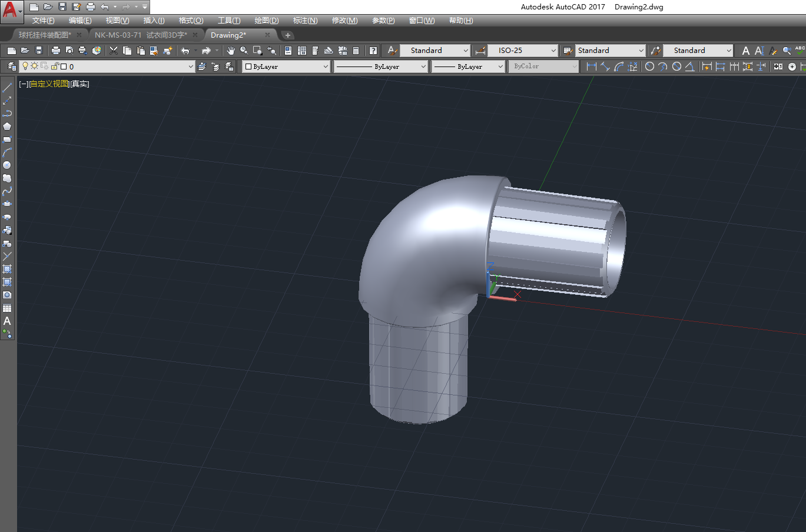Open the layer list dropdown
806x532 pixels.
pyautogui.click(x=191, y=66)
